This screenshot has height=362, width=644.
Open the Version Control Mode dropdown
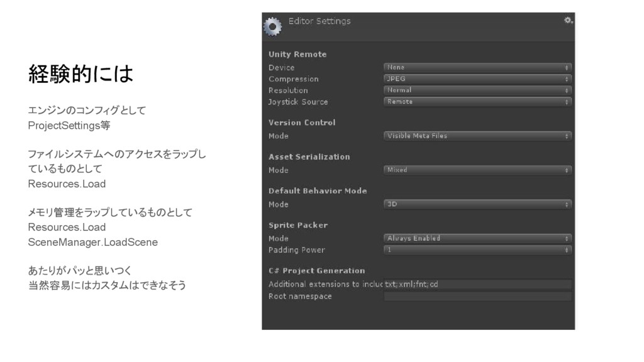point(477,135)
